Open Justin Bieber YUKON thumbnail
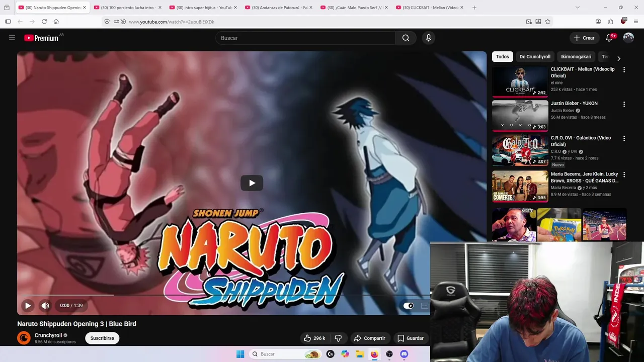Screen dimensions: 644x362 coord(520,116)
